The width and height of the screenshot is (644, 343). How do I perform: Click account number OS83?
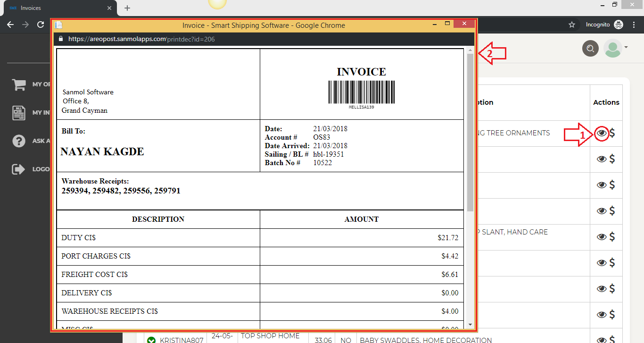coord(322,137)
